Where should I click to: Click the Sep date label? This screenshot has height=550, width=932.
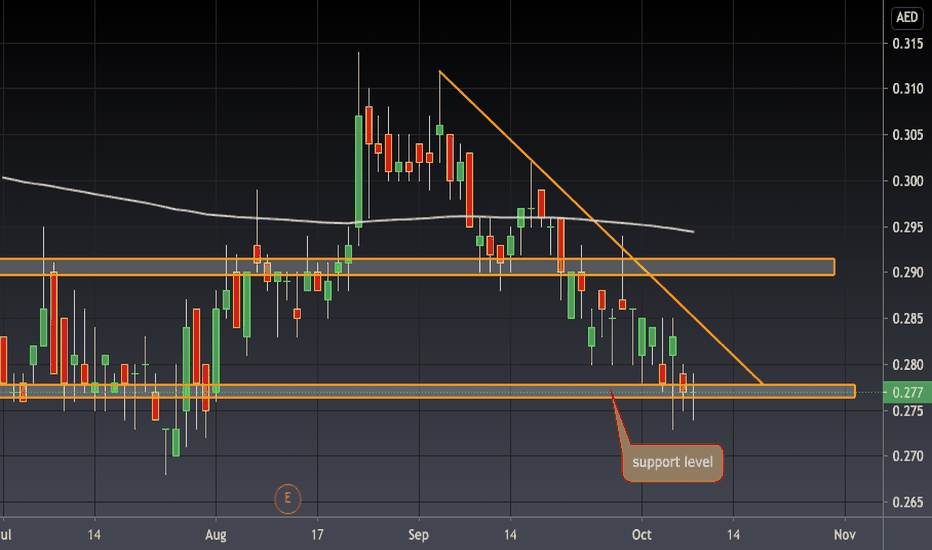(418, 535)
